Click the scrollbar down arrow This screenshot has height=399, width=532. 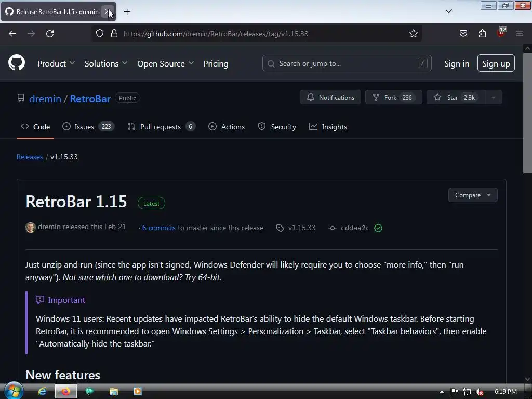(x=527, y=379)
